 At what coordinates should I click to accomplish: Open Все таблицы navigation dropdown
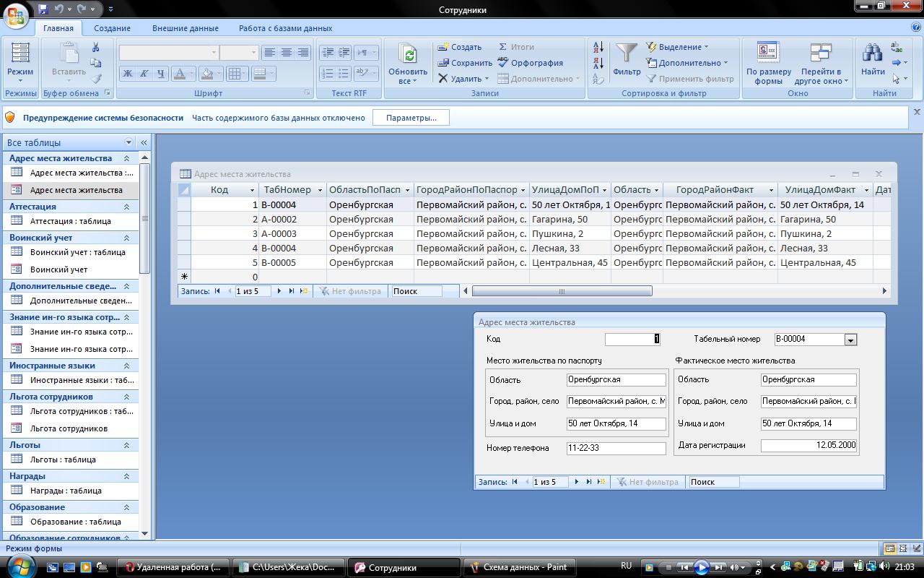[x=129, y=142]
